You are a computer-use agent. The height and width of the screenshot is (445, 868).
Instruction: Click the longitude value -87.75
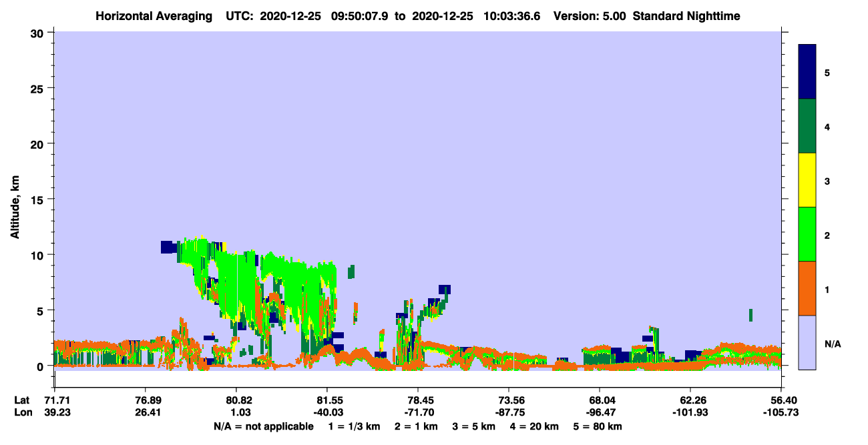(509, 412)
